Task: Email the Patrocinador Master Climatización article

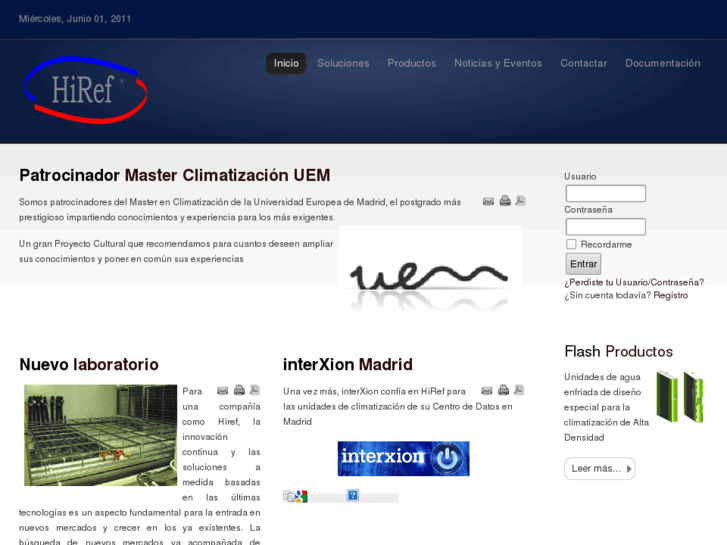Action: (x=488, y=201)
